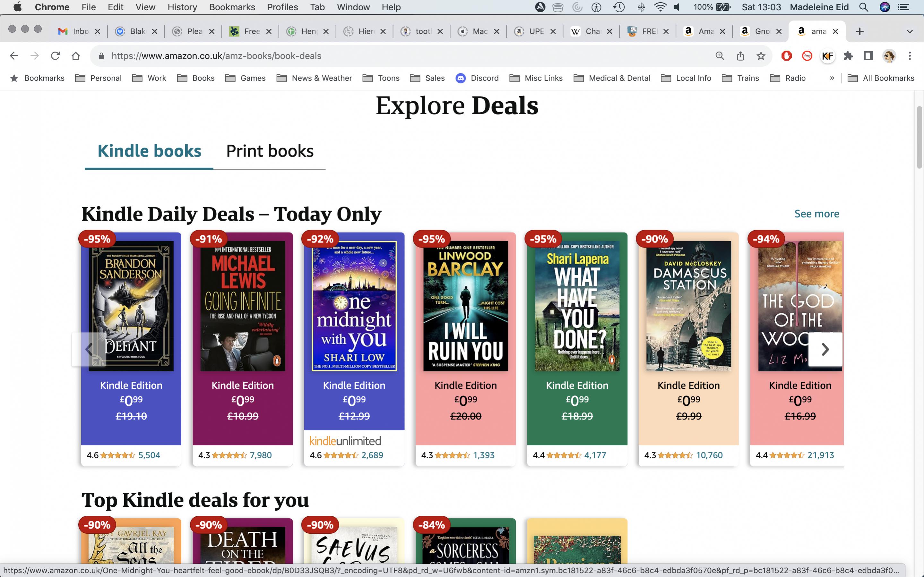Image resolution: width=924 pixels, height=577 pixels.
Task: Open the Discord bookmark
Action: click(477, 78)
